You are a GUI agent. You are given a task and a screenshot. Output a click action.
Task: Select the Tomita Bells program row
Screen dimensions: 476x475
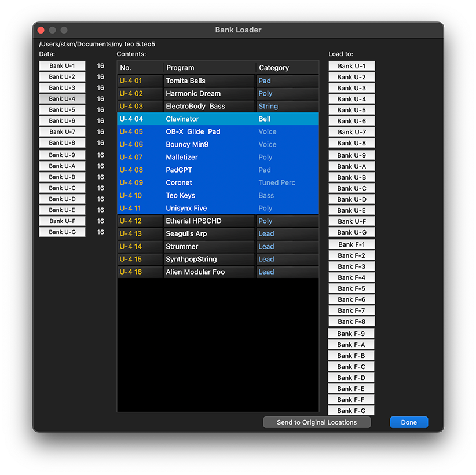click(218, 81)
